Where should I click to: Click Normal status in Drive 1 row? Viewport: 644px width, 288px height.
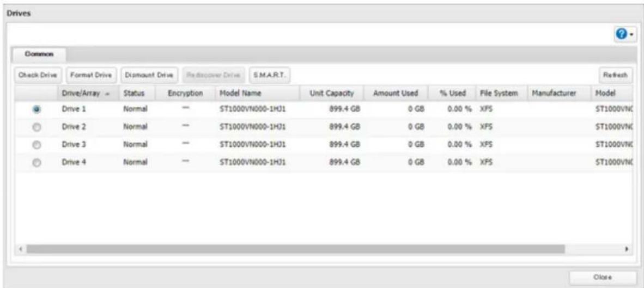coord(136,109)
